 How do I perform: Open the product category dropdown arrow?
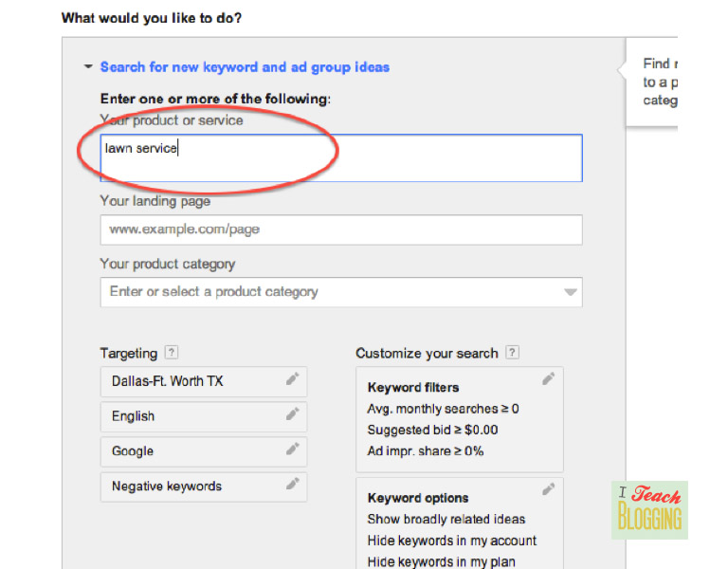(570, 292)
